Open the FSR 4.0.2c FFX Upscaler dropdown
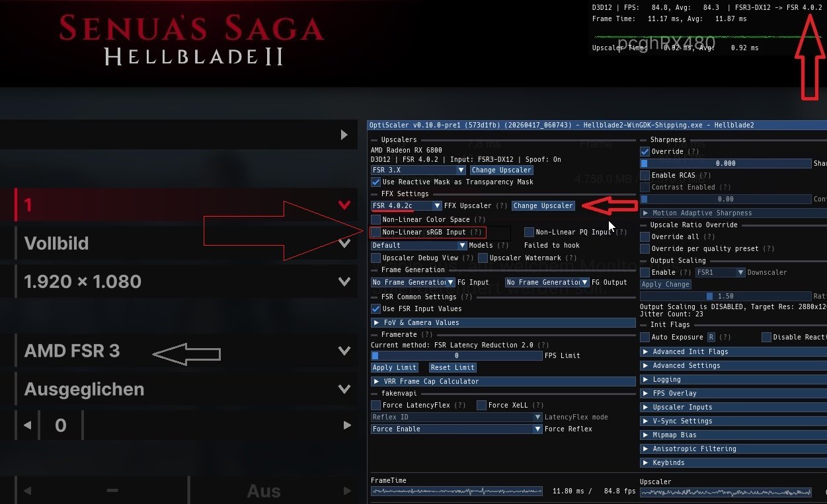This screenshot has width=827, height=504. point(407,205)
